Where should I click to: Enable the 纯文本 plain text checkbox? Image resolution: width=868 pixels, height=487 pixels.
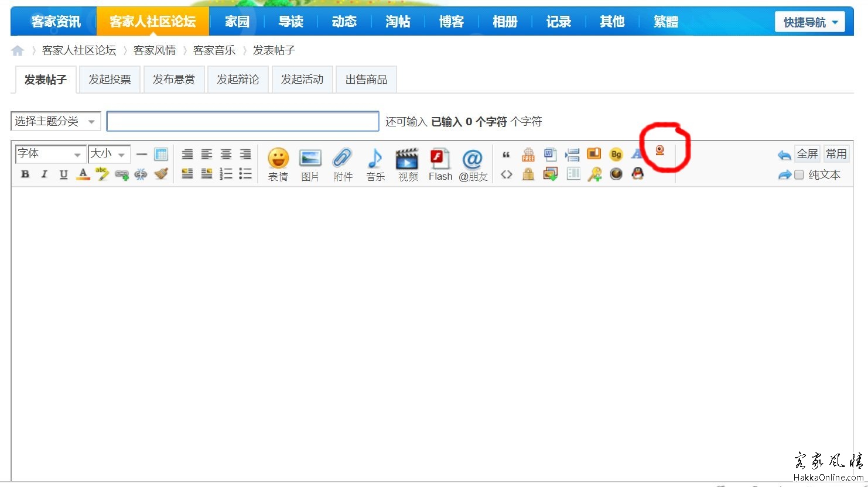pos(799,174)
